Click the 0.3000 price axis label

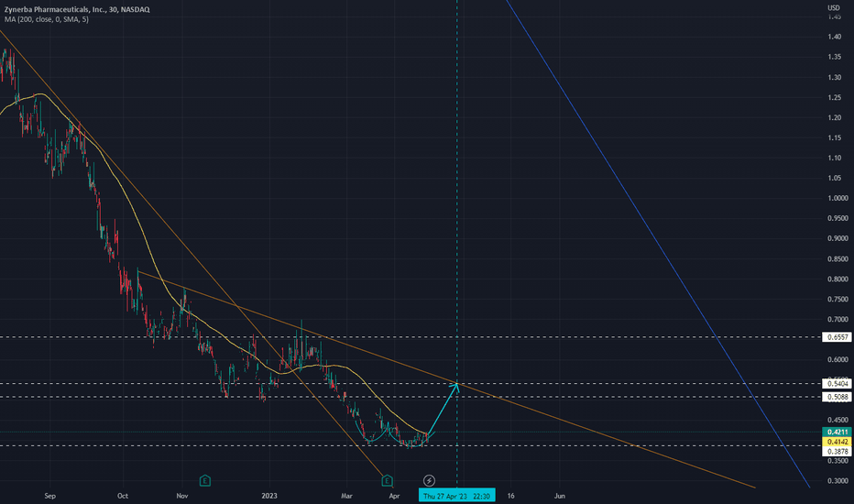point(838,481)
